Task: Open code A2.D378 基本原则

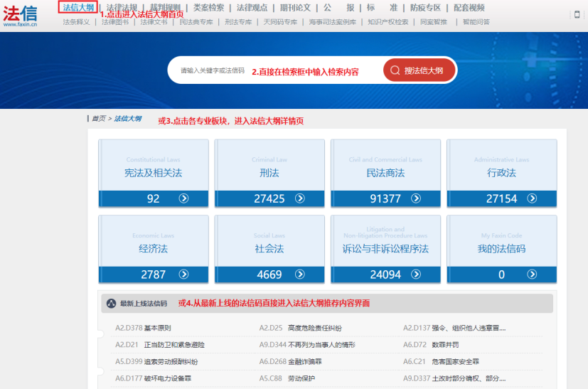Action: pyautogui.click(x=143, y=328)
